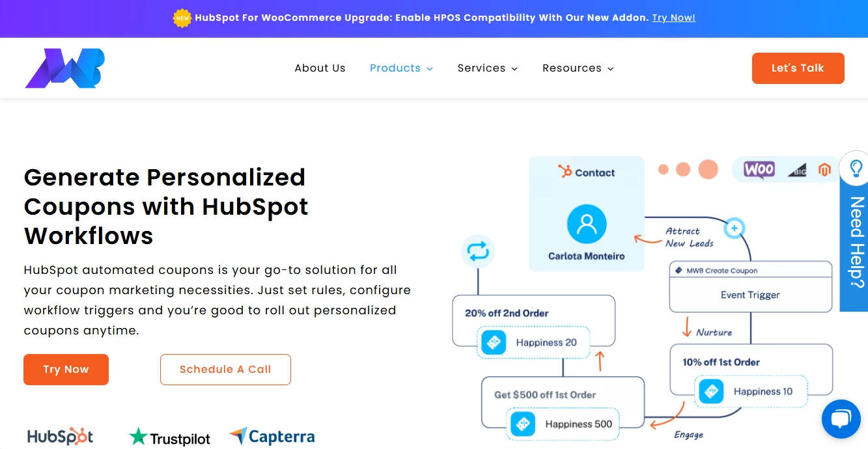Click the lightbulb Need Help icon

856,169
